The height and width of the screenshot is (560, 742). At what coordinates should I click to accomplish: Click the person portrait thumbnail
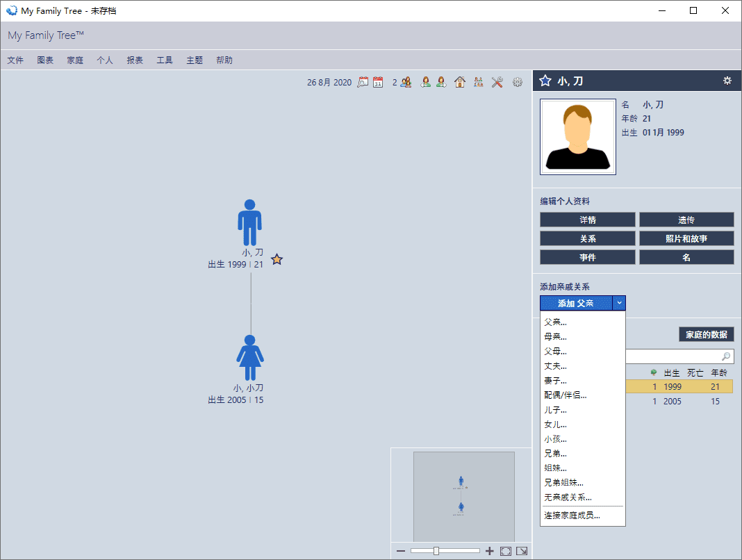tap(577, 136)
